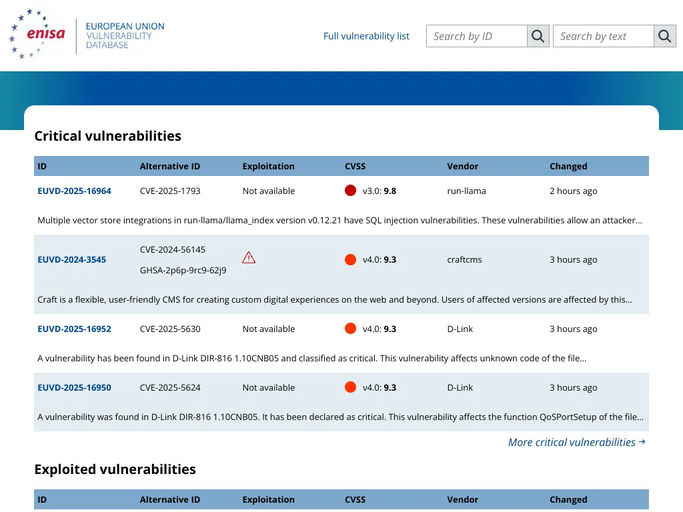This screenshot has width=683, height=512.
Task: Open vulnerability EUVD-2025-16950
Action: pos(74,387)
